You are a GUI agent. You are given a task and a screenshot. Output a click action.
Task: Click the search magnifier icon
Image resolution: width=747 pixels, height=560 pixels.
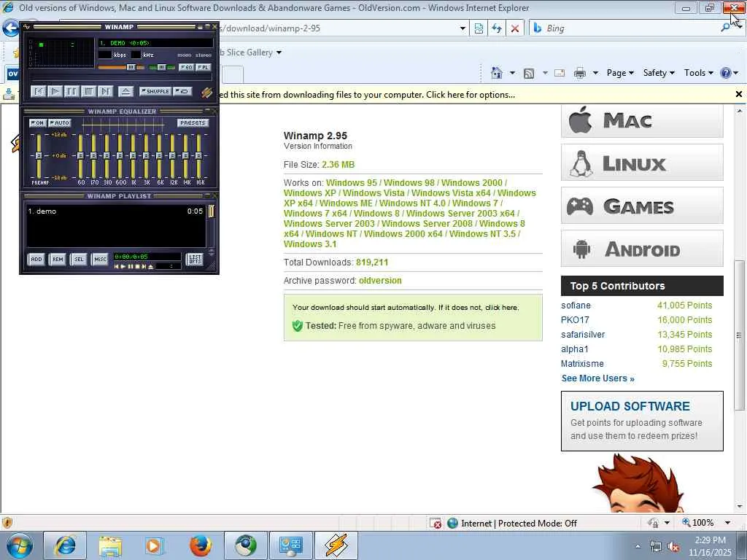click(x=726, y=28)
